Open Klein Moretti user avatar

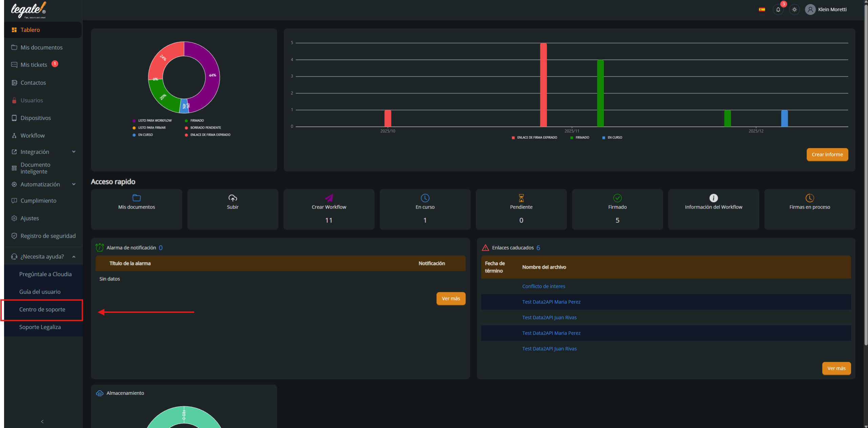click(810, 9)
